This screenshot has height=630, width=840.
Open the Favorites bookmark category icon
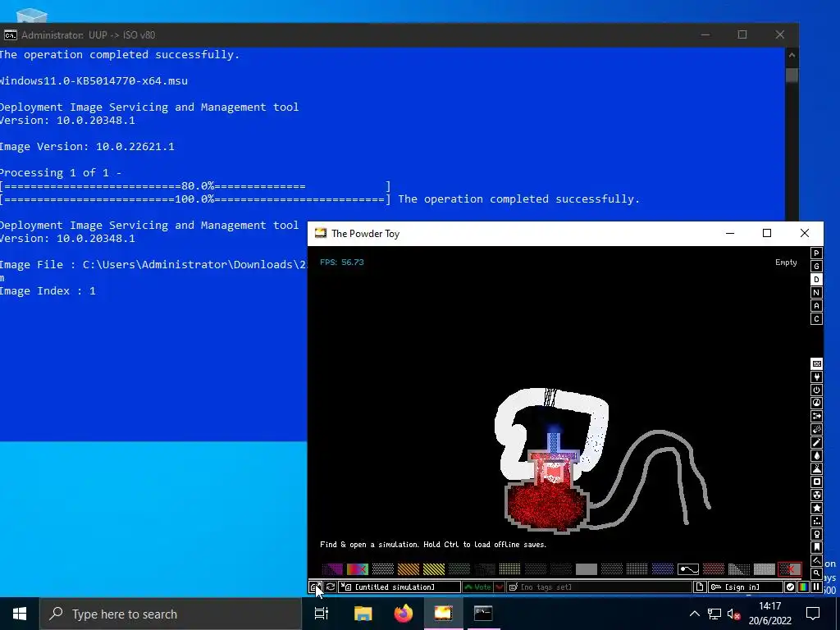point(816,547)
